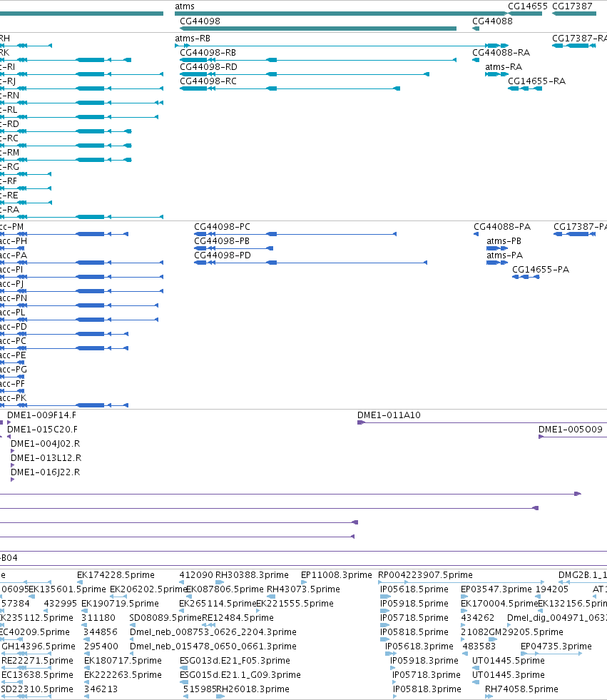The width and height of the screenshot is (607, 700).
Task: Select the CG14655 gene label
Action: (x=528, y=6)
